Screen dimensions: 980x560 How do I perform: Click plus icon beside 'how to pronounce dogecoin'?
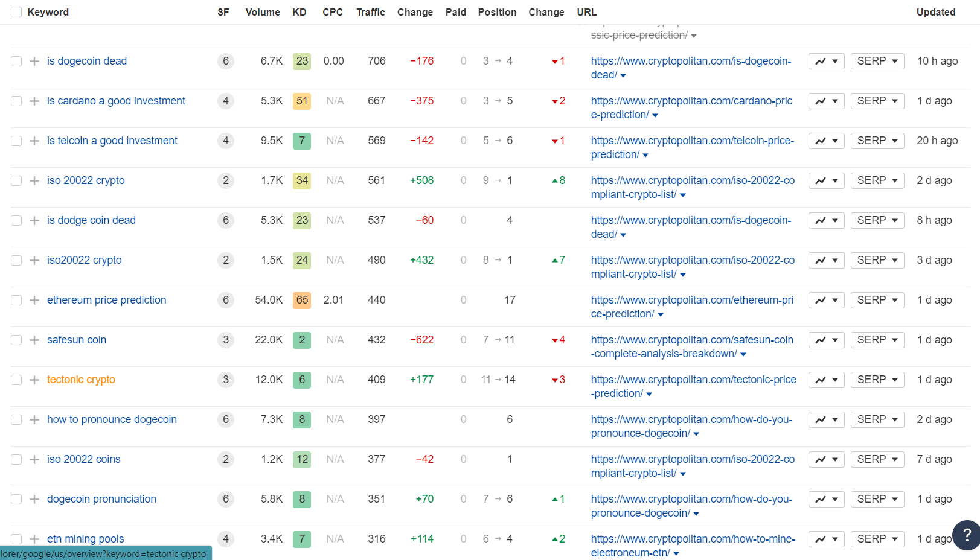(x=34, y=419)
